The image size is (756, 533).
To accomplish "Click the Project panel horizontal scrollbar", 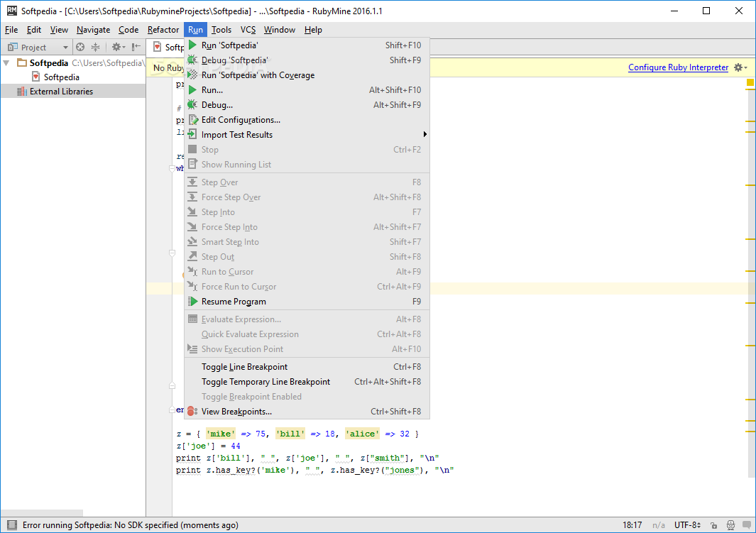I will click(x=42, y=512).
